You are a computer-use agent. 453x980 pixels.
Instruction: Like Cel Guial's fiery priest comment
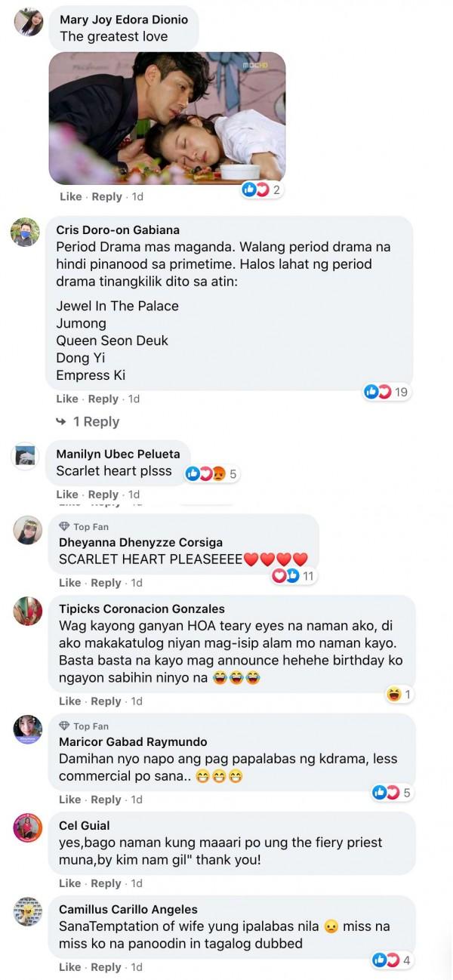[x=69, y=883]
